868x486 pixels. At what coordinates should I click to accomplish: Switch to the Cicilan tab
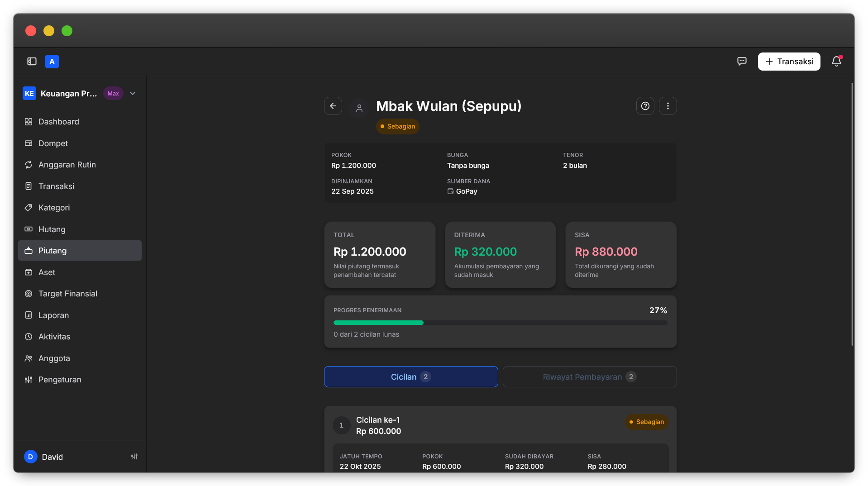[411, 377]
